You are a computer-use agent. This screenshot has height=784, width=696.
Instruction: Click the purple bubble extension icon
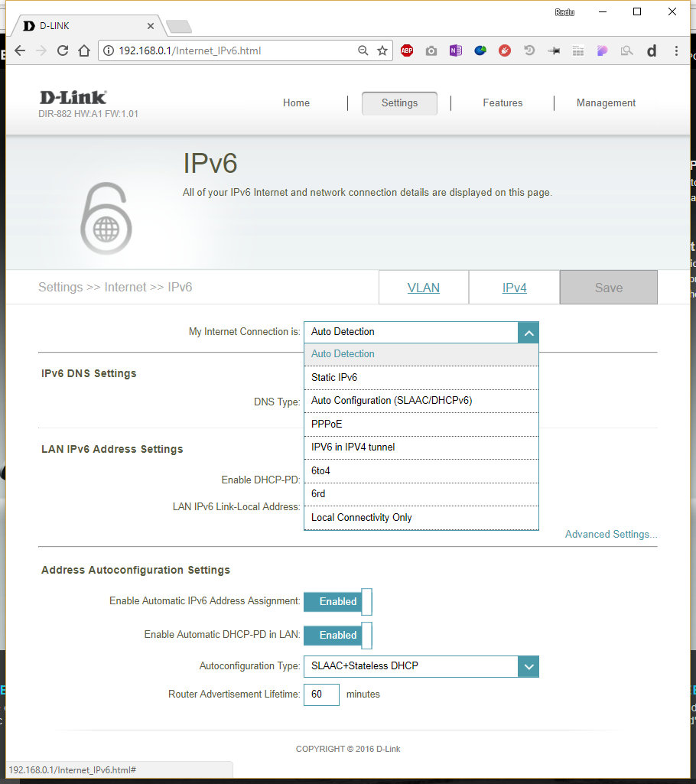(603, 50)
